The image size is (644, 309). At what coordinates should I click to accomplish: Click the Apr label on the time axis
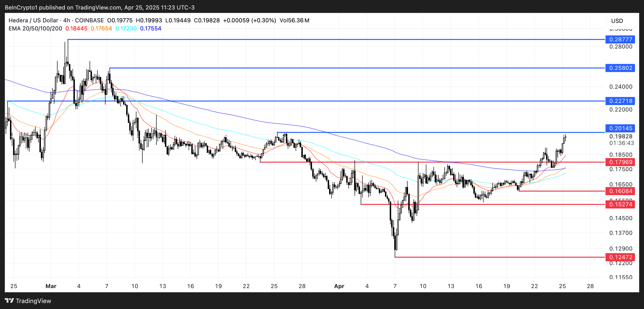click(x=339, y=286)
